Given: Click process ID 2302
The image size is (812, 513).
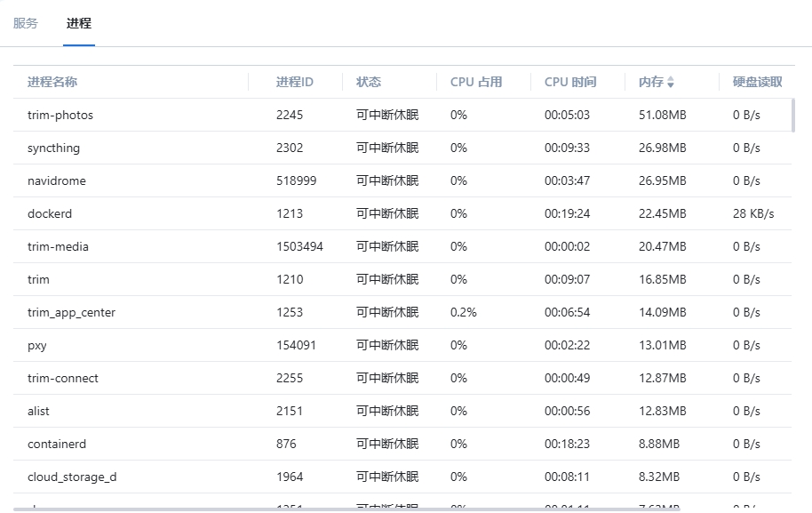Looking at the screenshot, I should click(x=290, y=148).
